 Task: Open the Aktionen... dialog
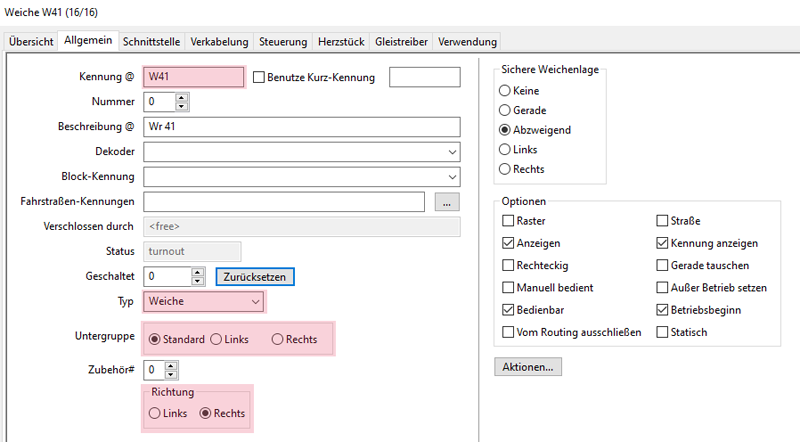coord(528,367)
